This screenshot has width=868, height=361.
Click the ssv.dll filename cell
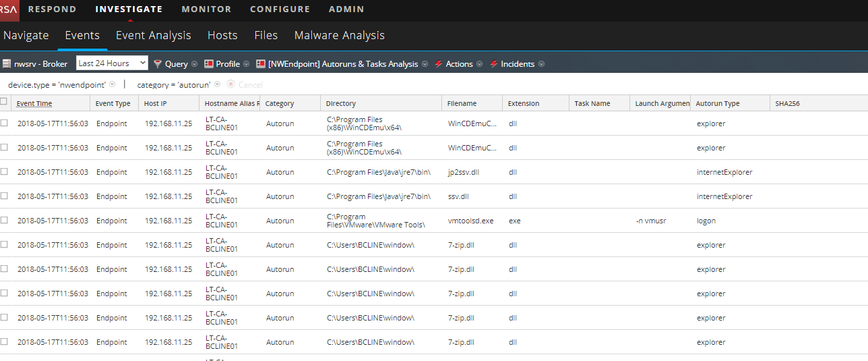tap(458, 196)
